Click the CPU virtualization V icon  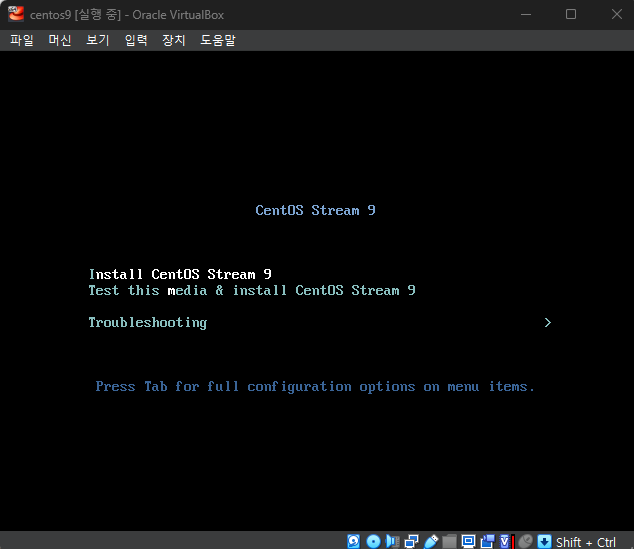[505, 541]
